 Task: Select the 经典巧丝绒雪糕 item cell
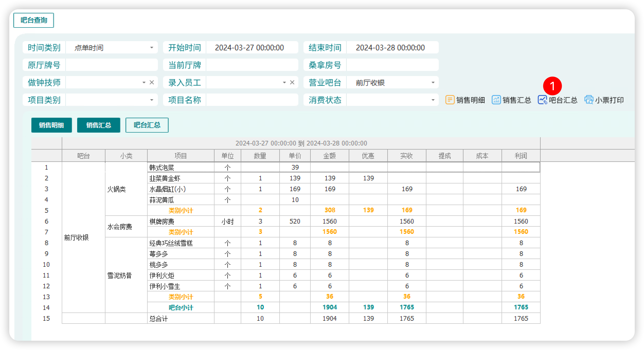pyautogui.click(x=181, y=243)
